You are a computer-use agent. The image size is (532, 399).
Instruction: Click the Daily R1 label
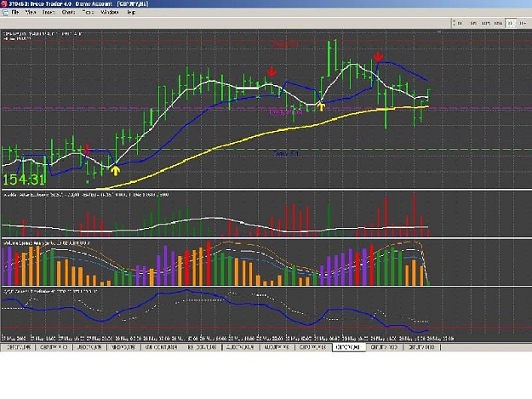click(285, 44)
